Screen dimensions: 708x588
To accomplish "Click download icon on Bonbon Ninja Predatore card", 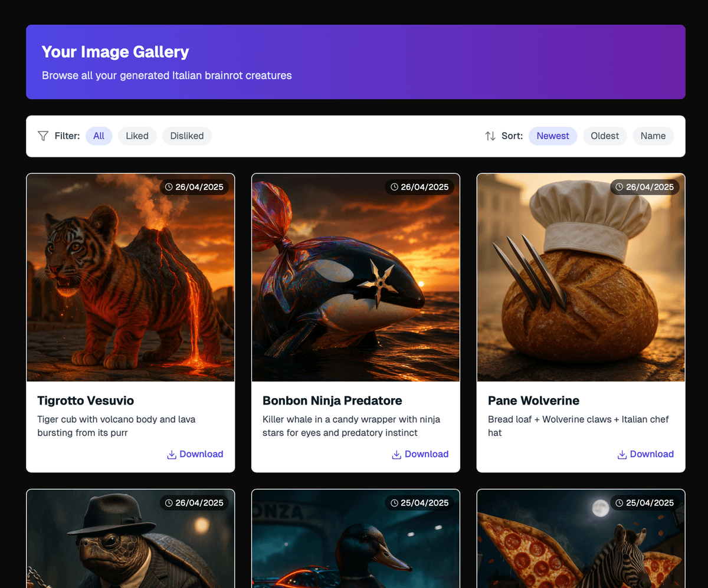I will [x=397, y=455].
